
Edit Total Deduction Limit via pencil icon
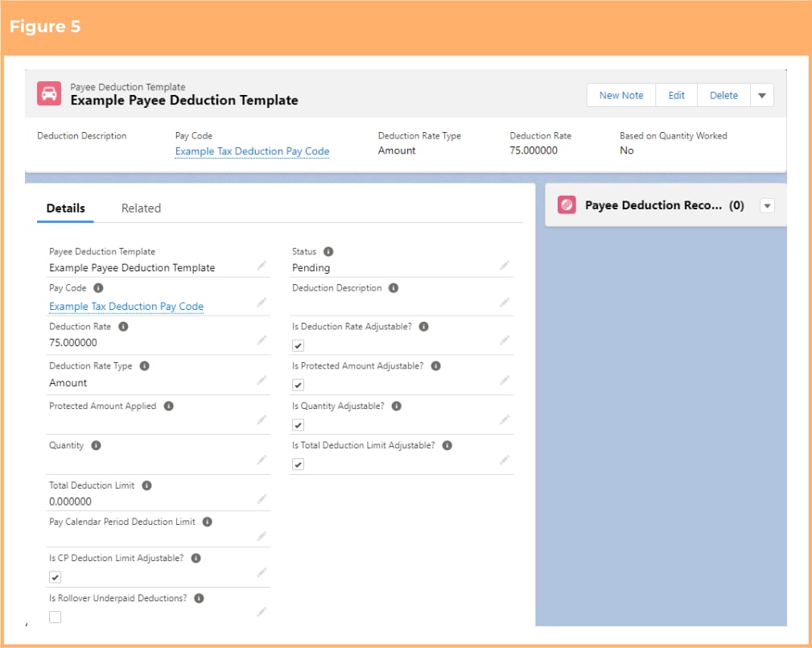click(x=262, y=499)
